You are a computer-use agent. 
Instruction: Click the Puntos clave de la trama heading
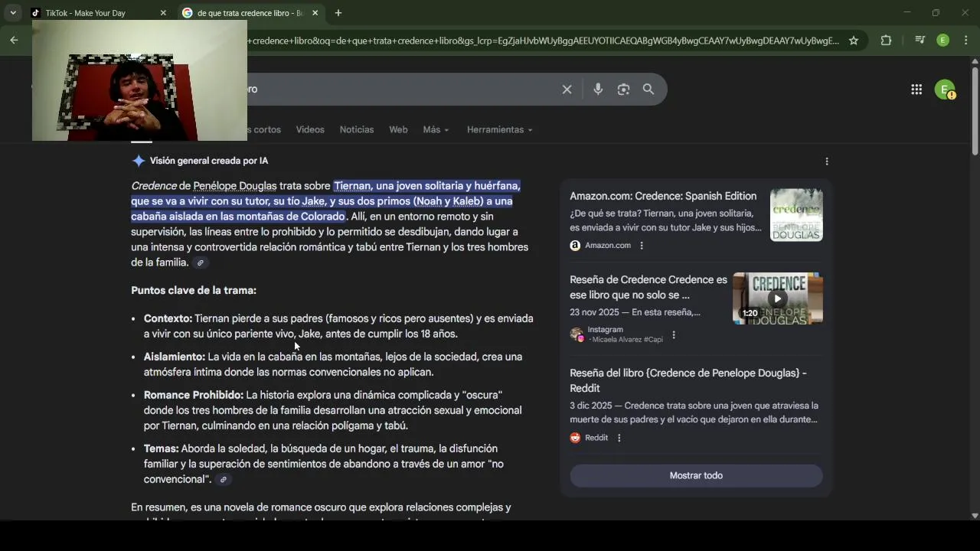click(194, 291)
